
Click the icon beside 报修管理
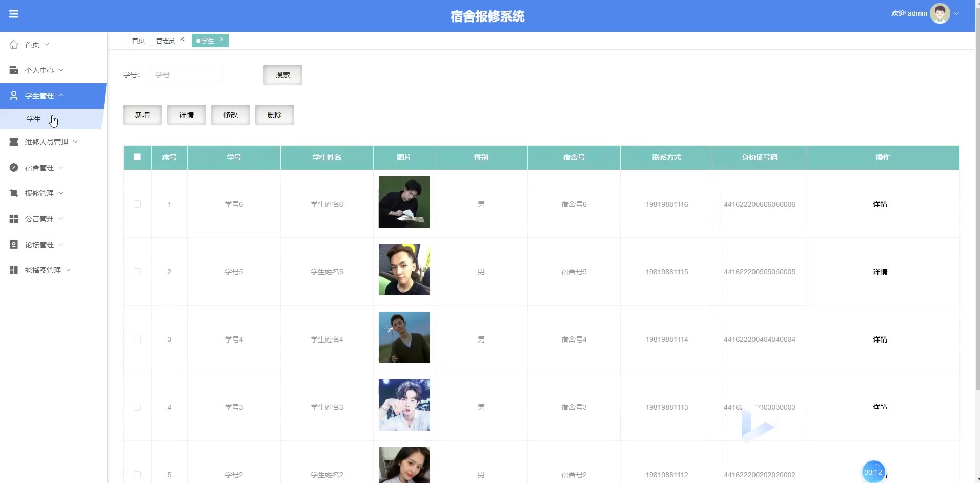click(x=14, y=193)
